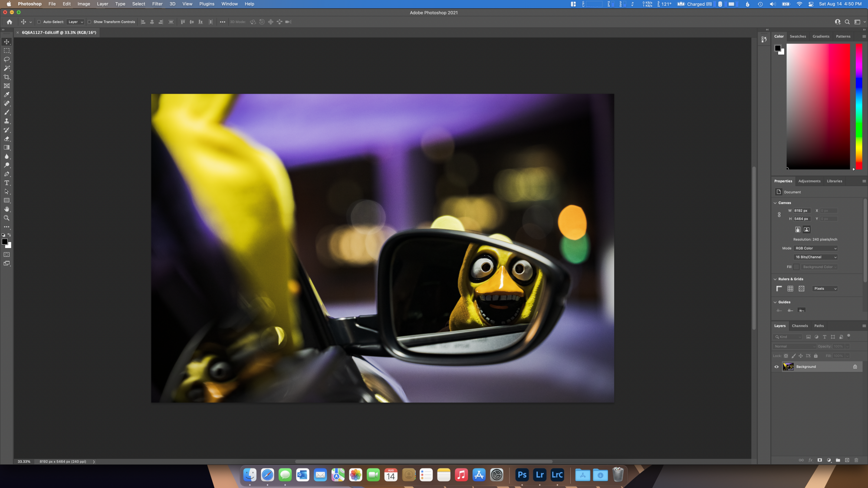Image resolution: width=868 pixels, height=488 pixels.
Task: Open the Filter menu
Action: [157, 4]
